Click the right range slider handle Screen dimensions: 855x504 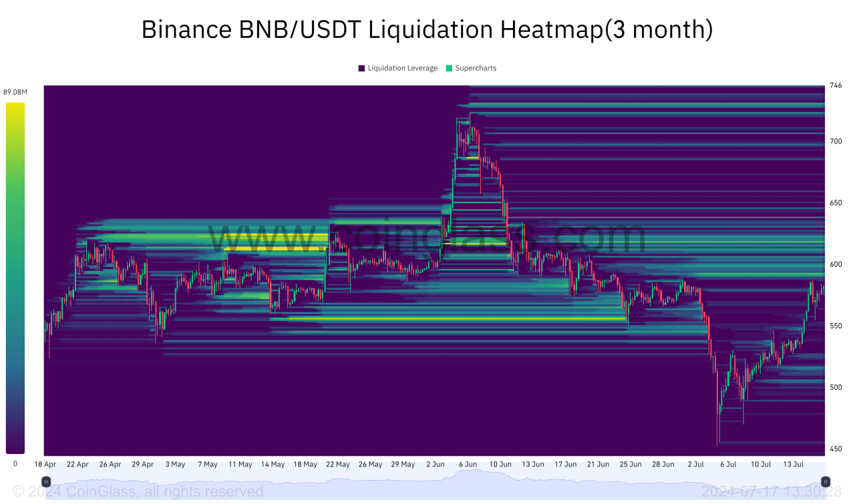(826, 481)
